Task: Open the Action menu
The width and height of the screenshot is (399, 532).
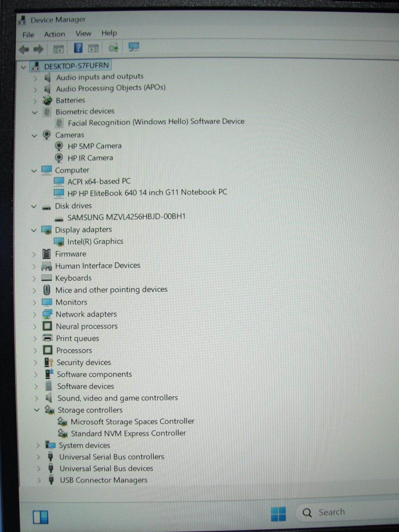Action: tap(55, 34)
